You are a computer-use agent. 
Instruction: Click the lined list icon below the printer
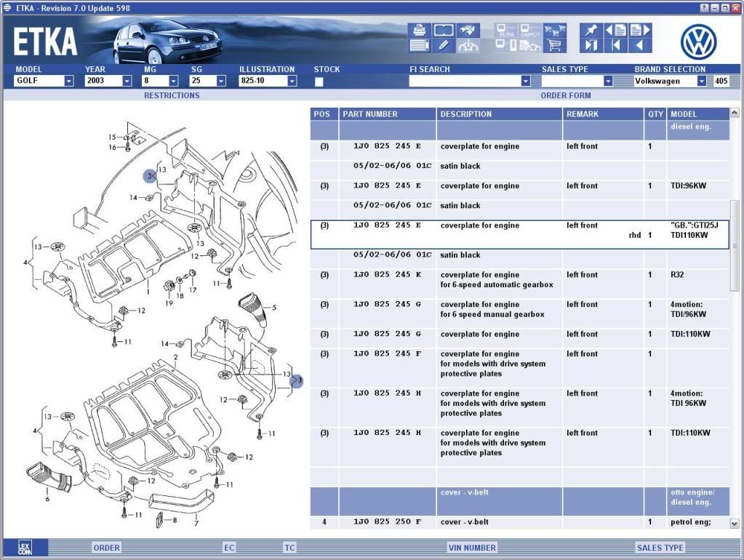point(419,46)
